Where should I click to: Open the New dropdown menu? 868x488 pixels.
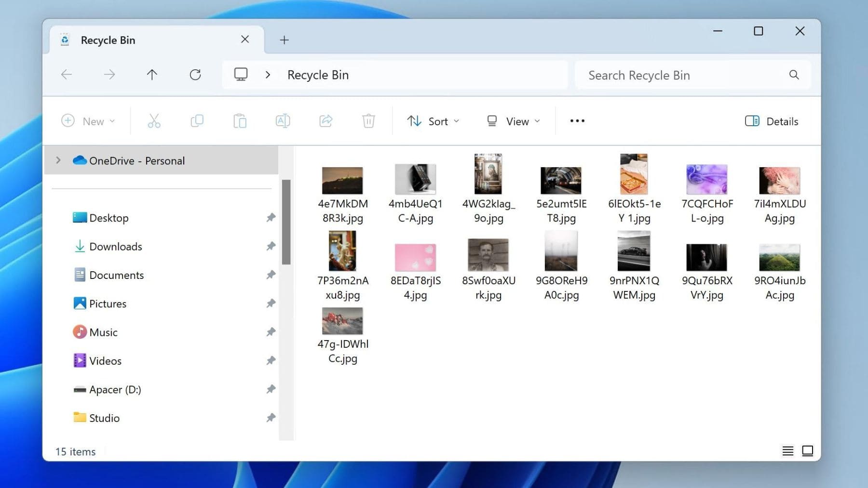tap(88, 121)
